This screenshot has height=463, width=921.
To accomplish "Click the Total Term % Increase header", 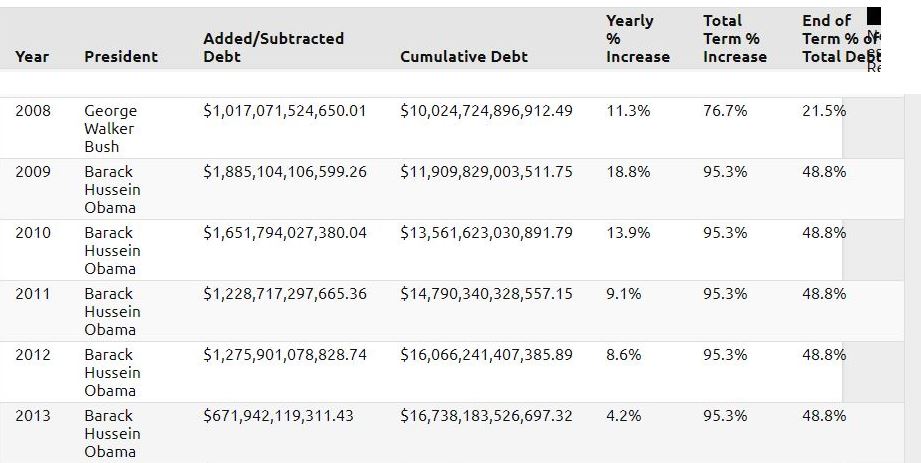I will click(734, 38).
